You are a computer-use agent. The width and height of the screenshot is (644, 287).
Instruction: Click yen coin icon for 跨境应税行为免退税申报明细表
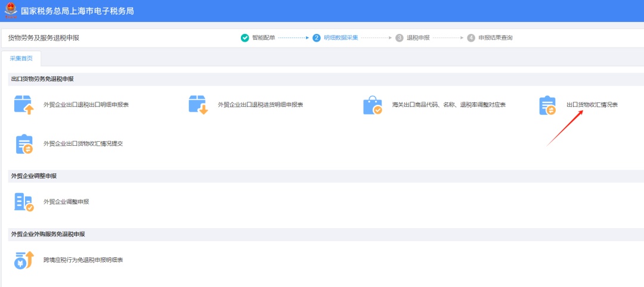[x=24, y=260]
